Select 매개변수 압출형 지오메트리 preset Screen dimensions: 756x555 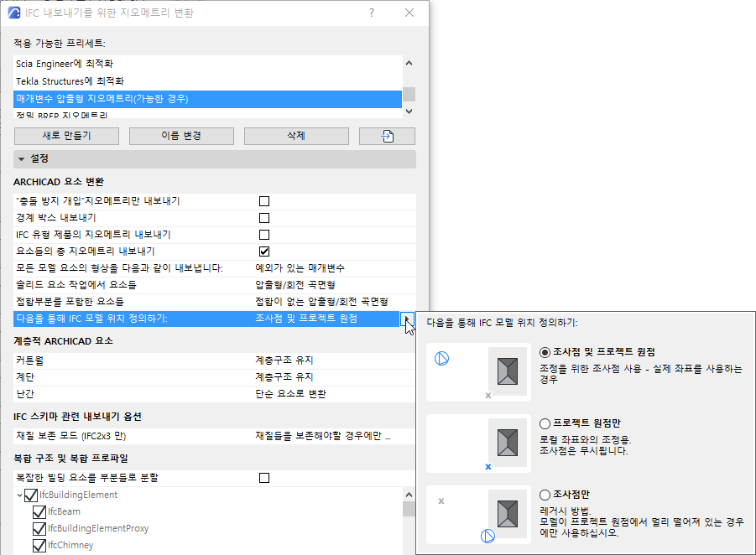click(208, 99)
